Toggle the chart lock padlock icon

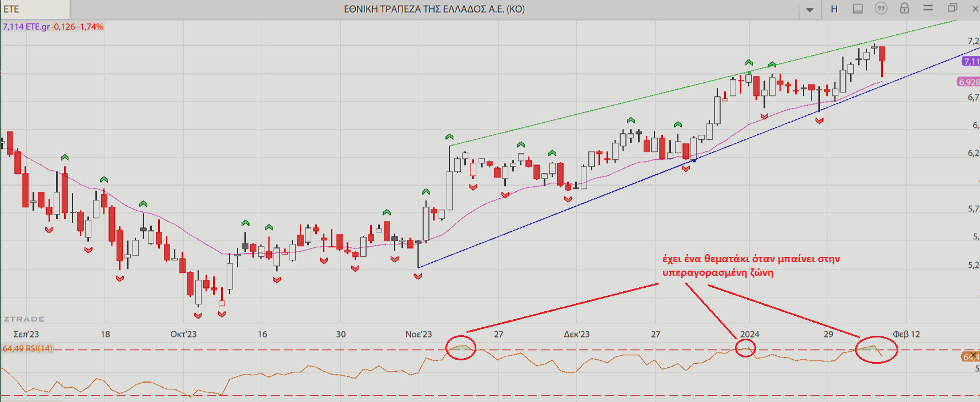pos(905,8)
